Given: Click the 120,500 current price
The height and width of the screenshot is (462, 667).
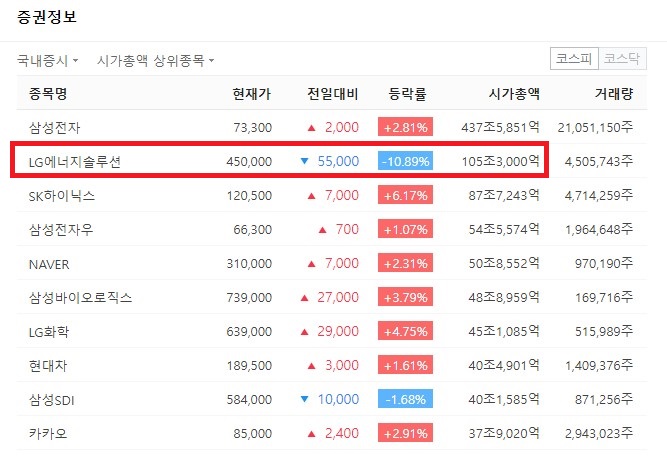Looking at the screenshot, I should click(x=249, y=195).
